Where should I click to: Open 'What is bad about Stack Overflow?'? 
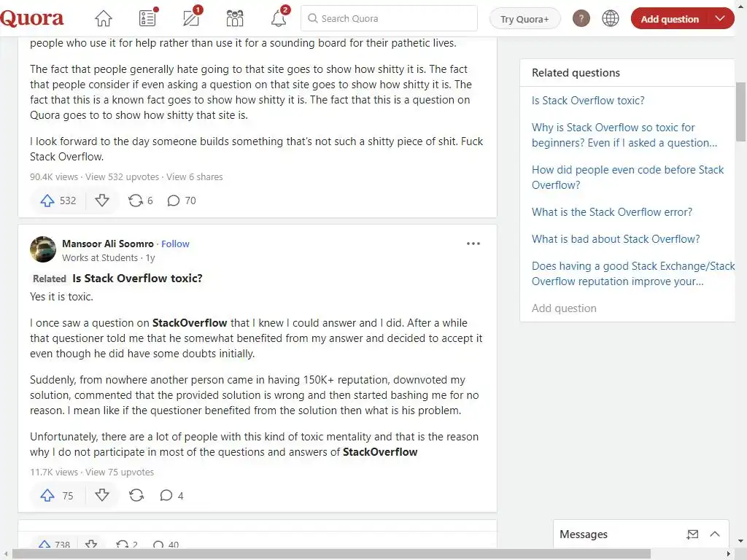[616, 239]
